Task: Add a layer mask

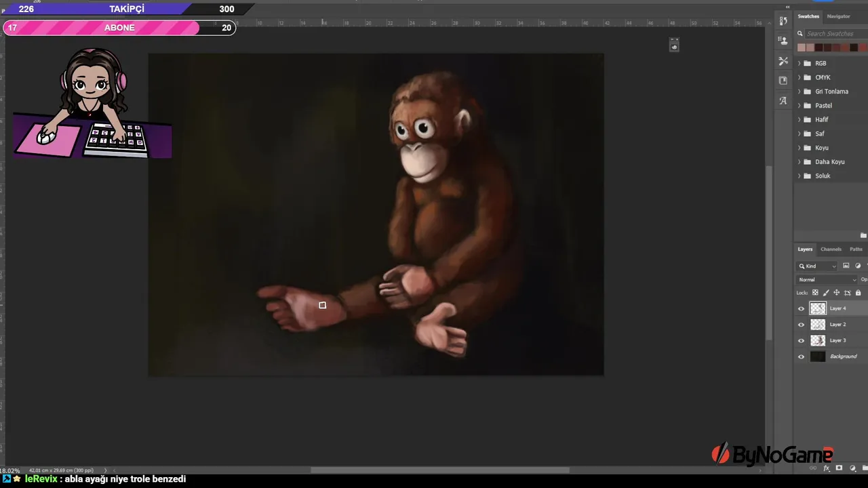Action: pyautogui.click(x=839, y=468)
